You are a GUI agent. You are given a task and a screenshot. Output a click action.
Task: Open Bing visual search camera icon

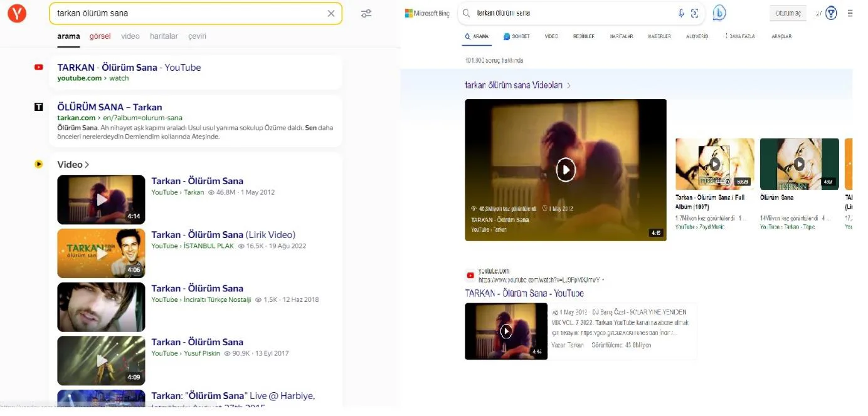coord(694,13)
